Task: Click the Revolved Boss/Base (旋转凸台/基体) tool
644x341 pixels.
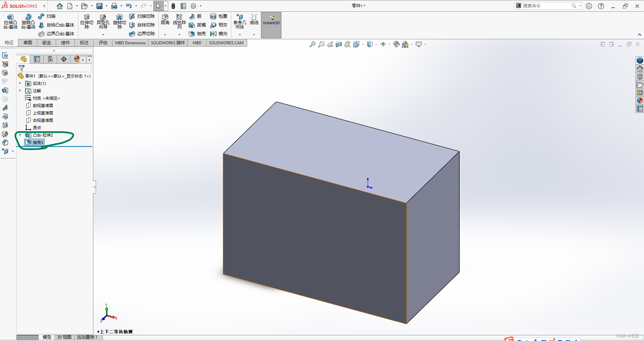Action: (28, 21)
